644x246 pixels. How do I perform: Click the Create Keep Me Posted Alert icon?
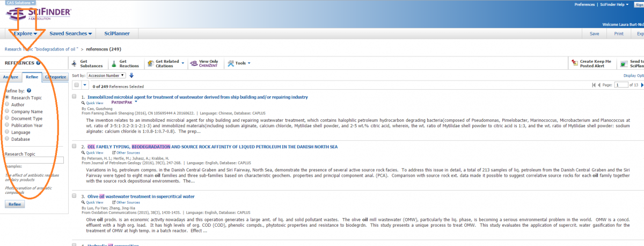(574, 63)
